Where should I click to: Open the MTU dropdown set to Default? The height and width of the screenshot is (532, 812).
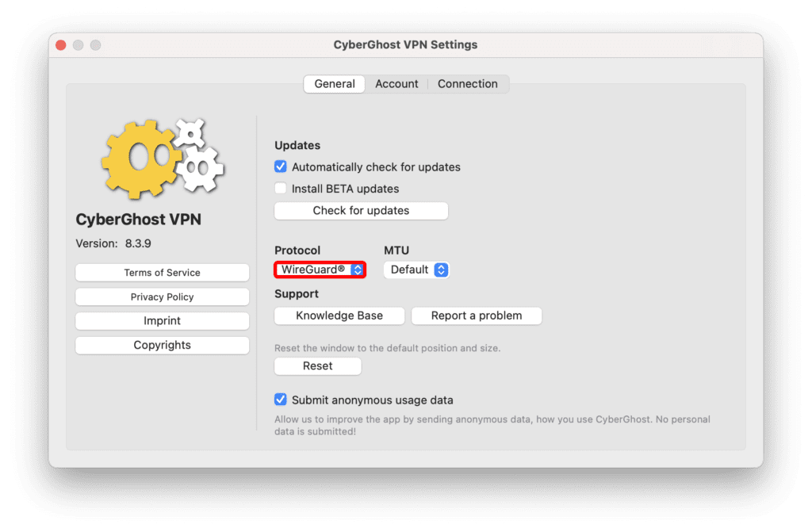[408, 270]
